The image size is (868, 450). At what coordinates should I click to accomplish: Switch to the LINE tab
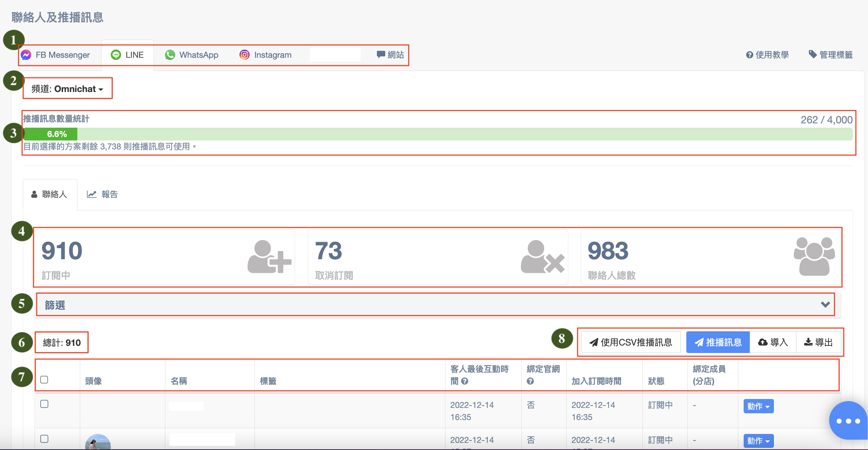pos(128,55)
